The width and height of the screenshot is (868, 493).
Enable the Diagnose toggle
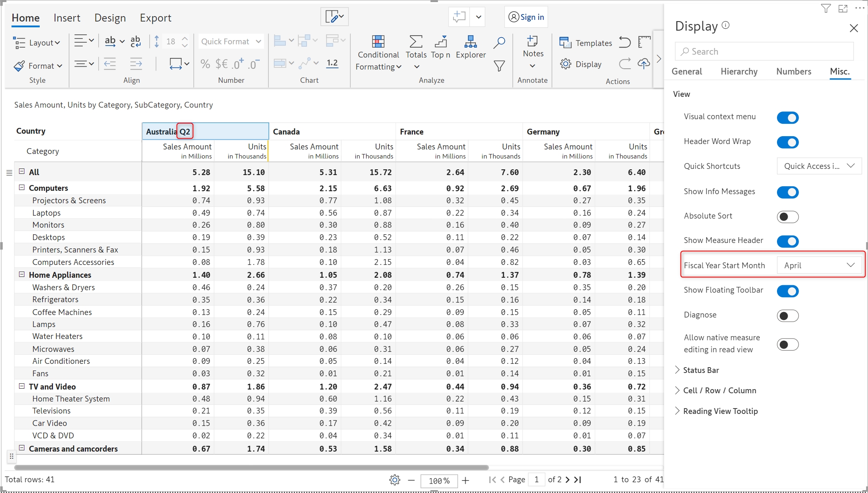point(787,316)
